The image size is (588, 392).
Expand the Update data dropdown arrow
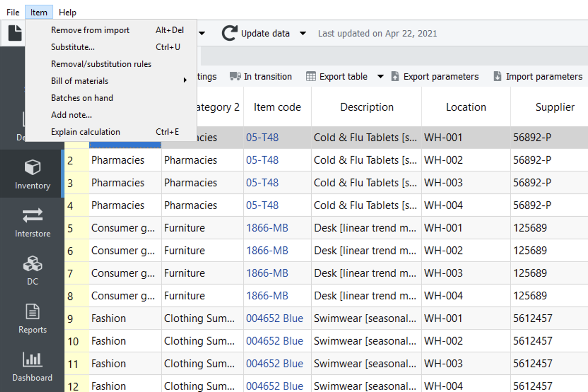coord(303,34)
